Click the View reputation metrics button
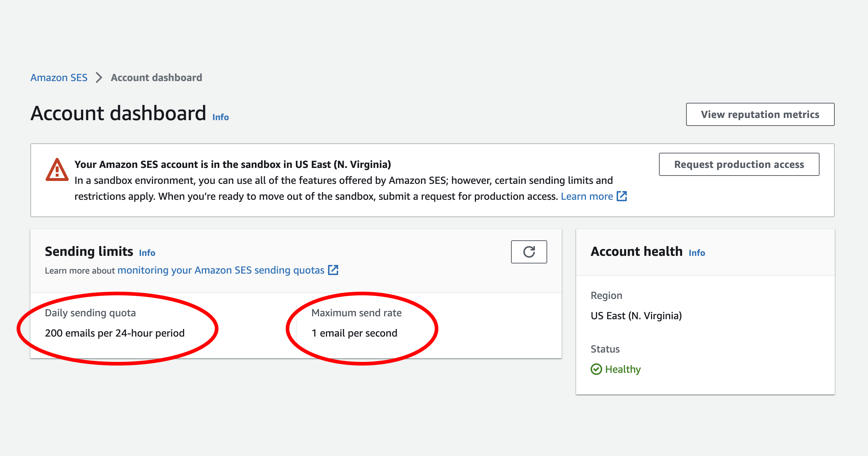The height and width of the screenshot is (456, 868). pyautogui.click(x=759, y=114)
